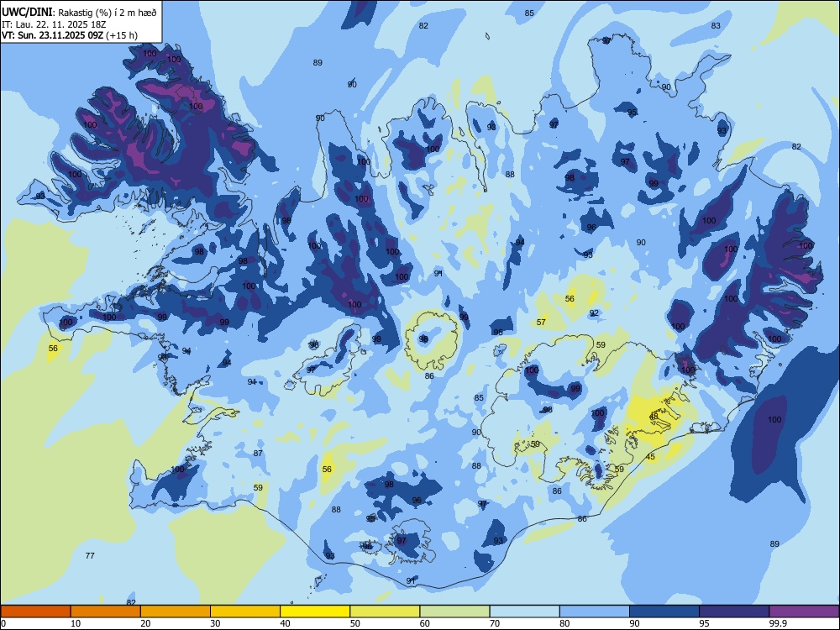Screen dimensions: 840x630
Task: Click the 60–70 light green legend swatch
Action: point(454,612)
